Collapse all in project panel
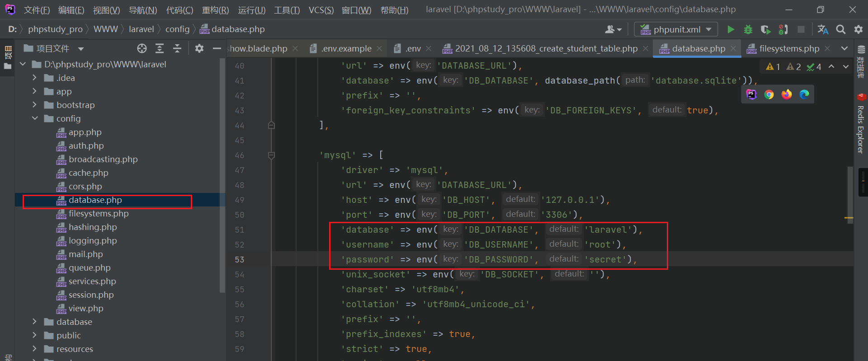 point(177,48)
